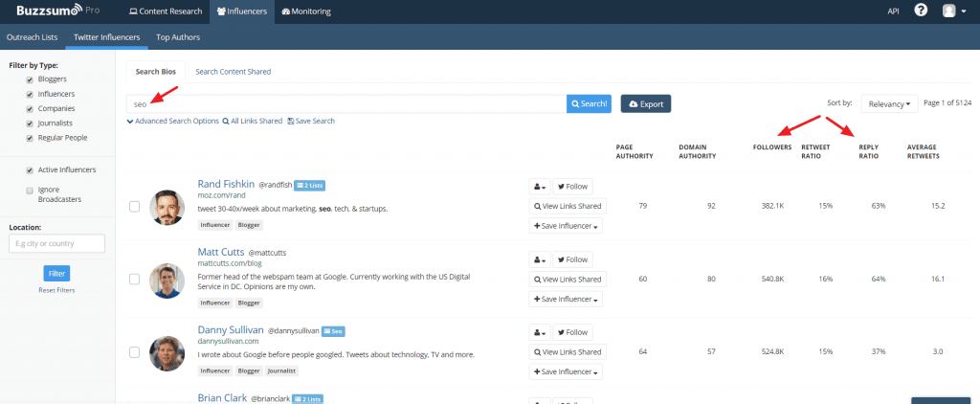Select Rand Fishkin row checkbox
The image size is (980, 404).
click(x=134, y=207)
